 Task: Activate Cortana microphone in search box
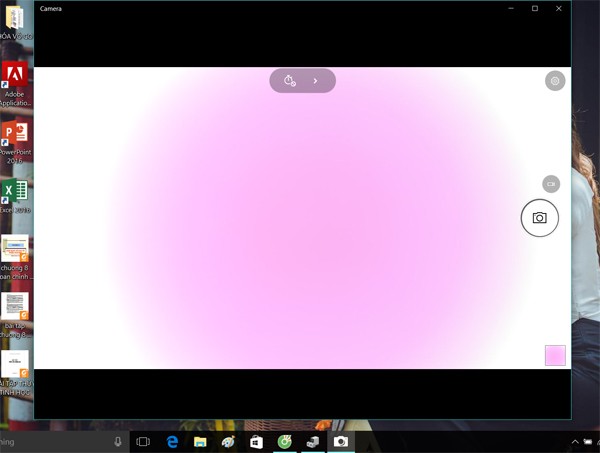coord(118,442)
